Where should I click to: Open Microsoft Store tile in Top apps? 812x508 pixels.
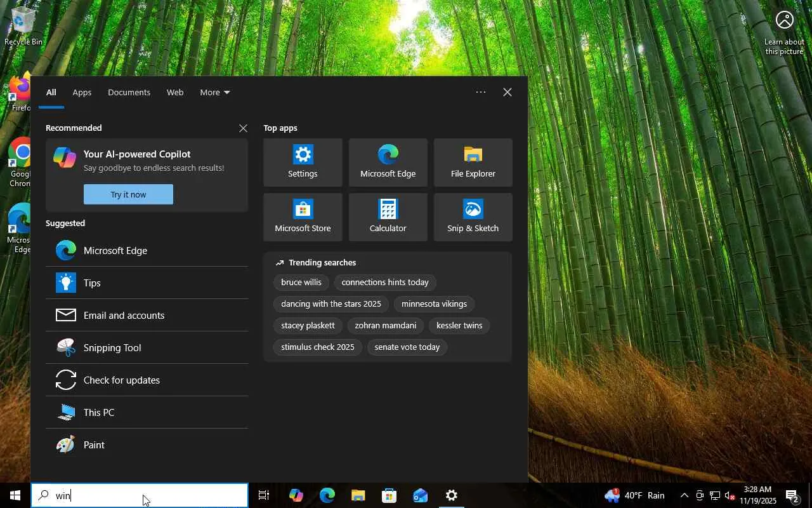tap(303, 217)
